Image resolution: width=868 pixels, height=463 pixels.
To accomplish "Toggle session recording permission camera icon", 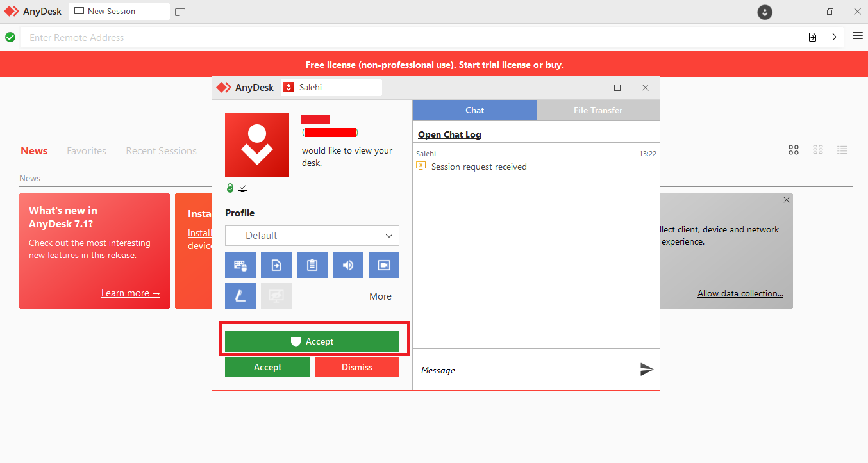I will pyautogui.click(x=384, y=265).
